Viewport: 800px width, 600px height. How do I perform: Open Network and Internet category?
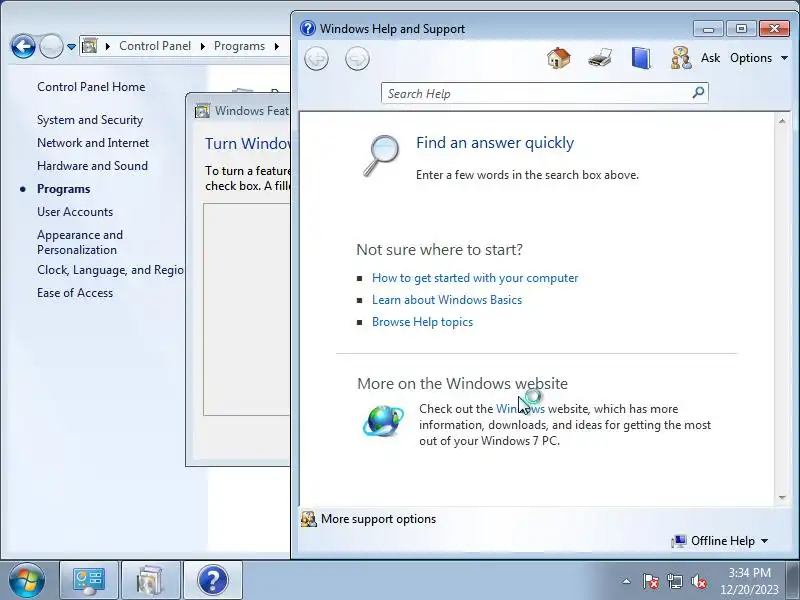click(93, 143)
